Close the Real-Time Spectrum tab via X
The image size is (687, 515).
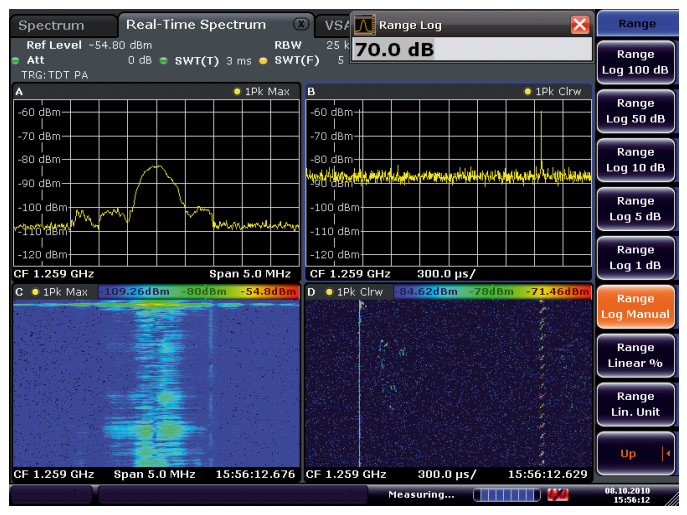301,24
